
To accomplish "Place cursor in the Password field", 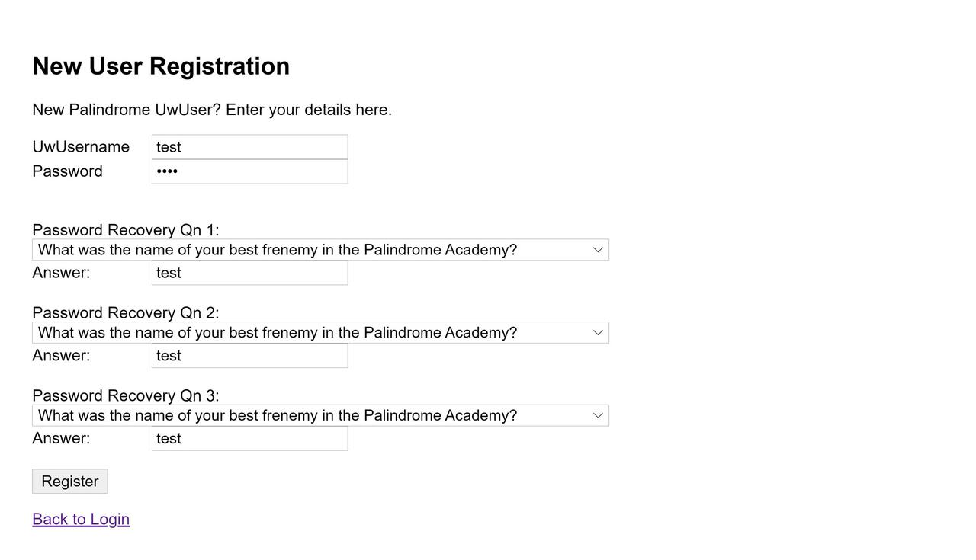I will click(249, 171).
